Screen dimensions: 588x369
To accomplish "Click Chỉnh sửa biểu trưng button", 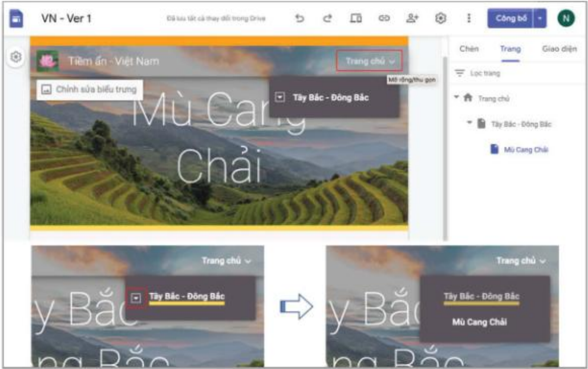I will 90,89.
